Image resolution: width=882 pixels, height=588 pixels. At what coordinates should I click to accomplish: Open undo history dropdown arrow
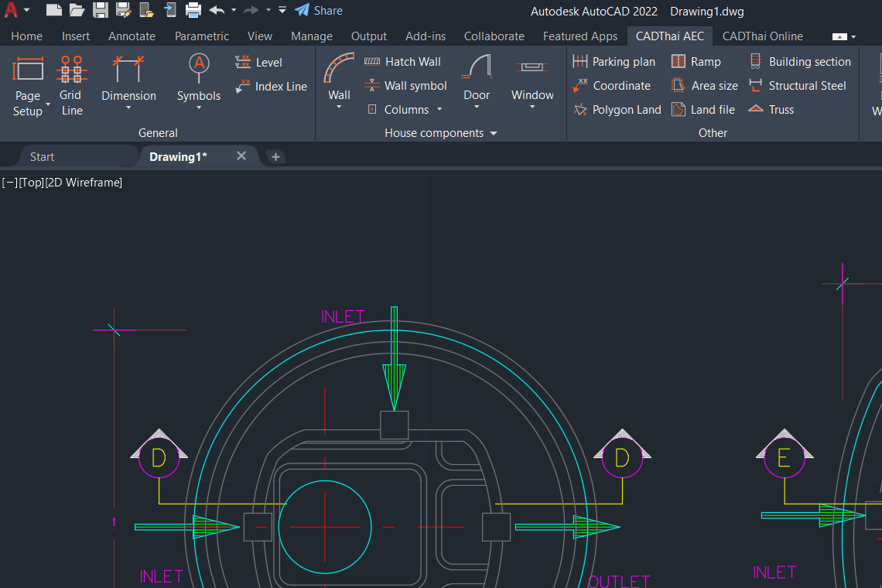coord(234,10)
